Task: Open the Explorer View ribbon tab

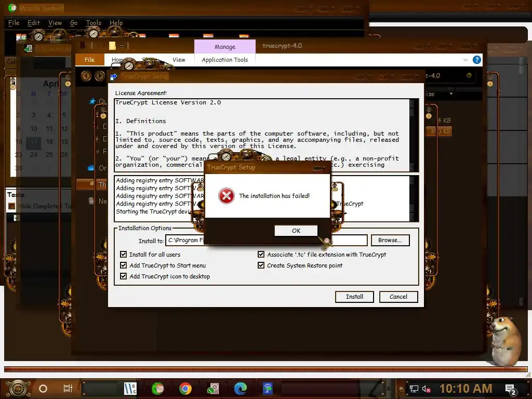Action: coord(179,60)
